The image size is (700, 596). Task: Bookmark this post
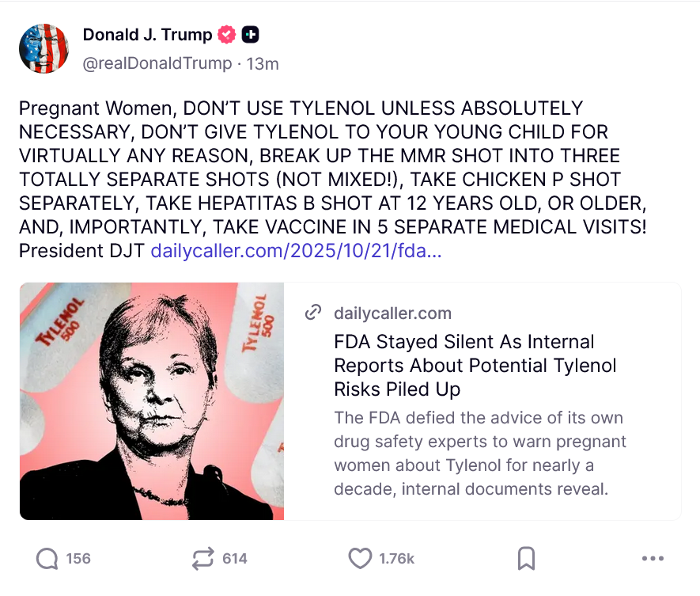coord(526,559)
